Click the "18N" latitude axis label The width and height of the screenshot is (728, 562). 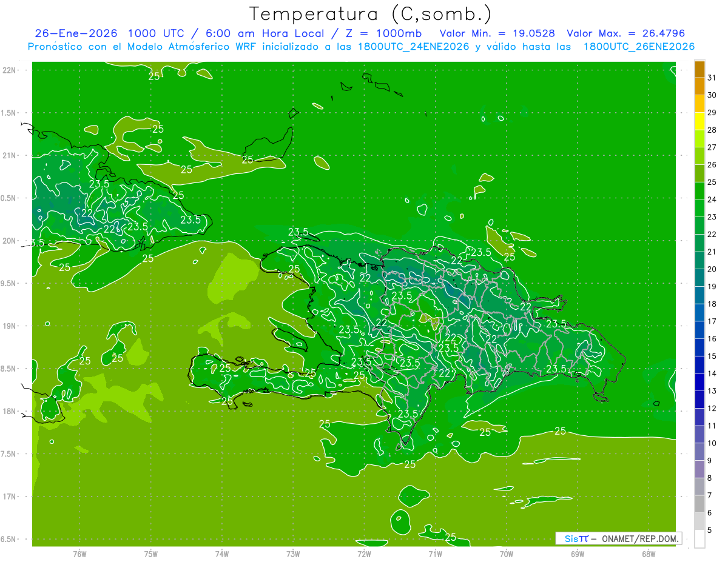[9, 411]
